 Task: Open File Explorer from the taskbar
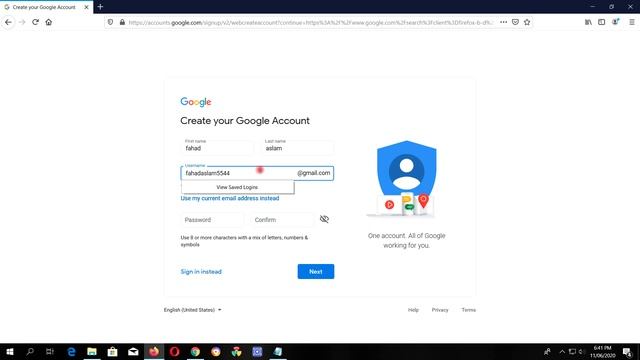tap(92, 351)
